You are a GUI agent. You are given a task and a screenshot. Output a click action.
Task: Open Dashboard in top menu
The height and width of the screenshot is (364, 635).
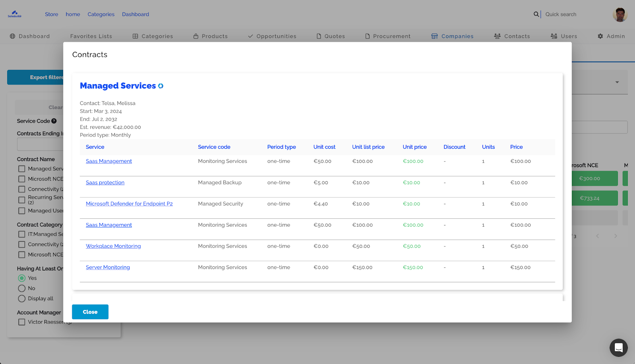(136, 14)
